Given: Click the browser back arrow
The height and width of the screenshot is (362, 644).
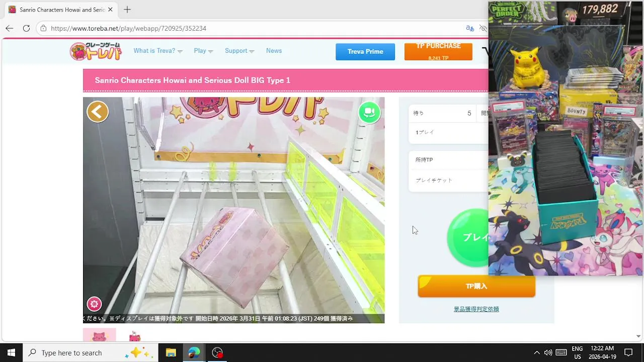Looking at the screenshot, I should click(x=10, y=29).
